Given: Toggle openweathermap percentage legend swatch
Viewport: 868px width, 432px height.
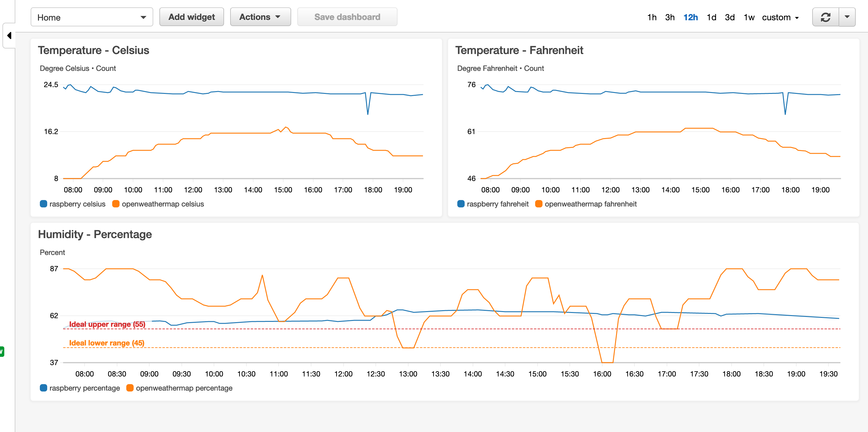Looking at the screenshot, I should point(130,388).
